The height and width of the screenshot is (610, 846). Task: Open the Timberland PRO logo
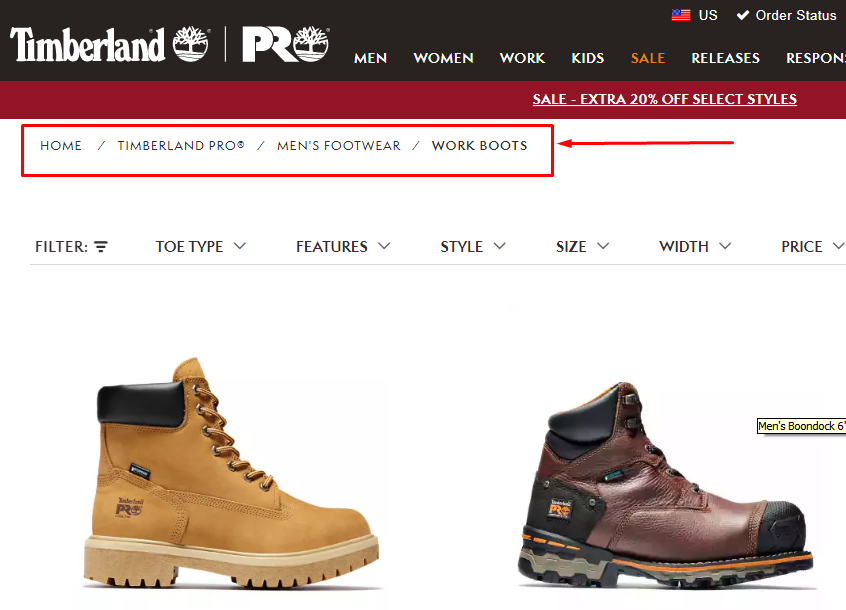[x=285, y=44]
